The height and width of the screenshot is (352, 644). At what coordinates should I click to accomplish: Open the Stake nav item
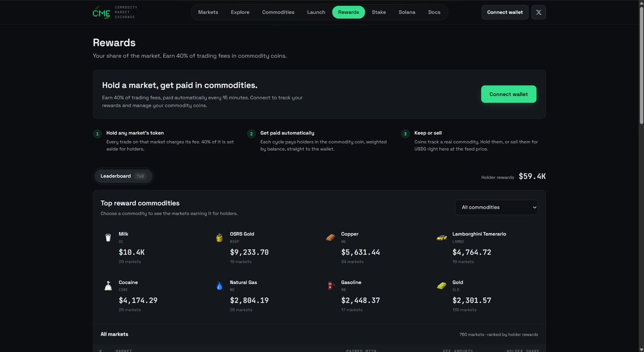click(x=379, y=12)
